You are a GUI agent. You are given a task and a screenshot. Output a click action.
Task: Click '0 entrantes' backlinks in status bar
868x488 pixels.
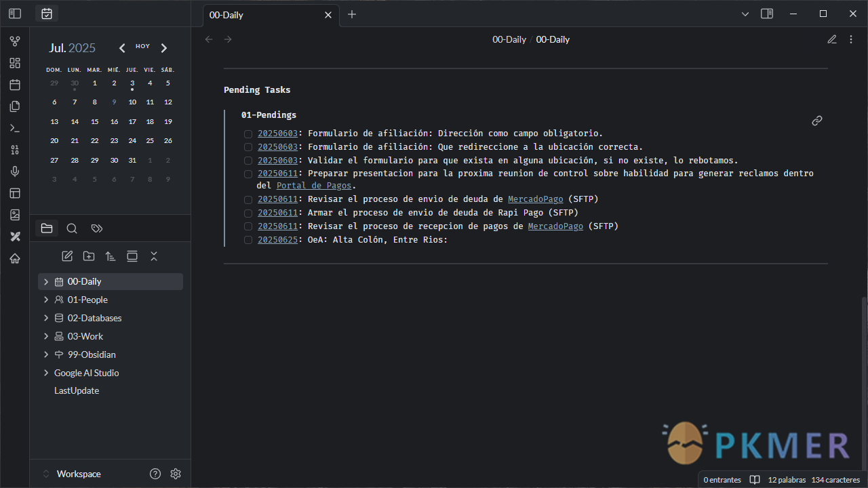(x=722, y=480)
